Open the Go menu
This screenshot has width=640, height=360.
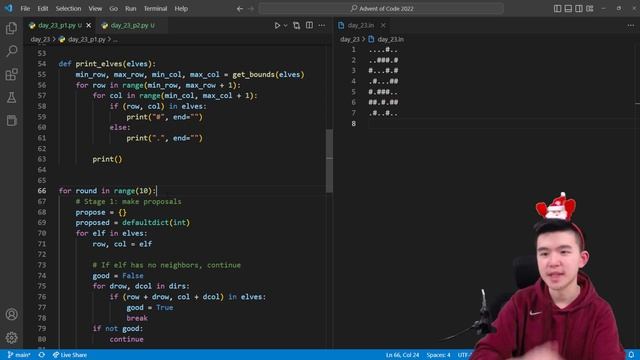click(x=113, y=9)
